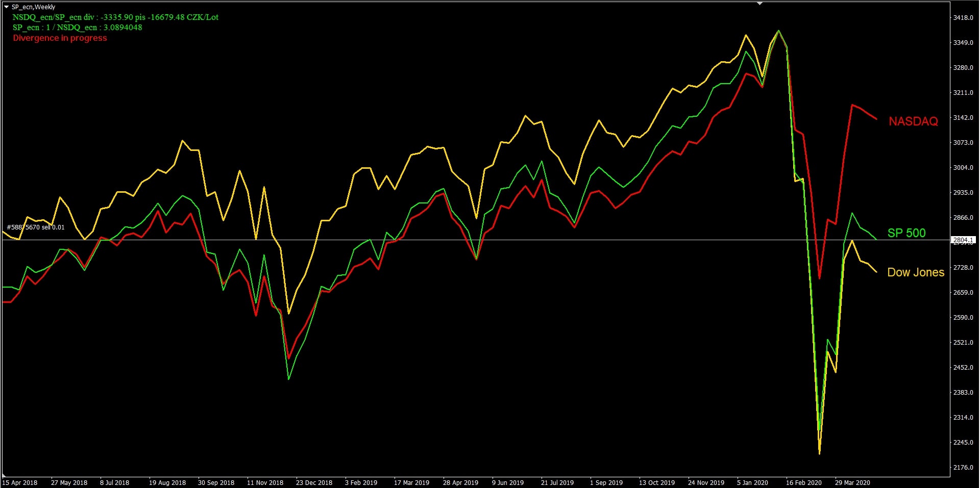Viewport: 980px width, 488px height.
Task: Click the NSDQ_ecn/SP_ecn div indicator line
Action: (115, 17)
